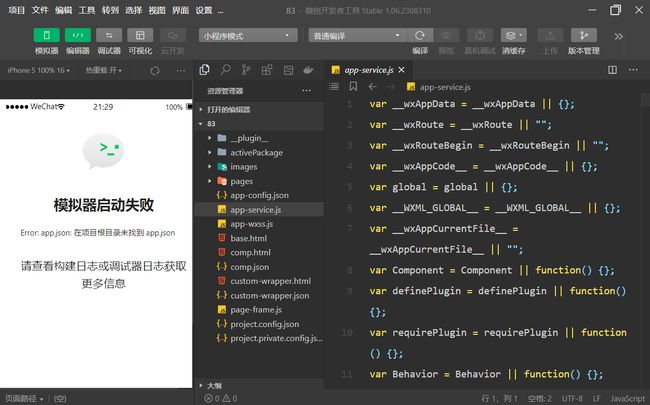Expand the pages folder

(259, 181)
